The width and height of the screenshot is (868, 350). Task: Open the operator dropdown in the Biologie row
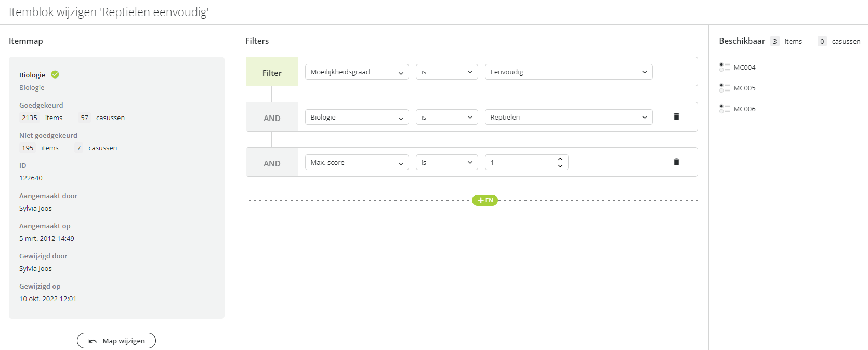(447, 118)
